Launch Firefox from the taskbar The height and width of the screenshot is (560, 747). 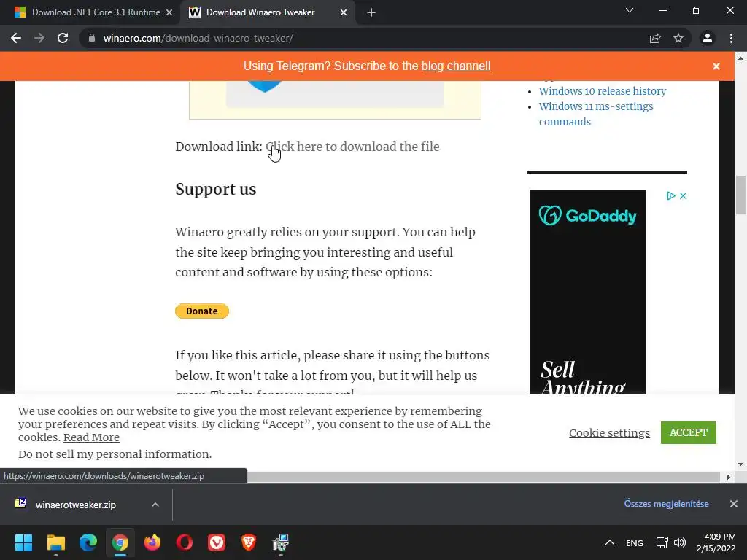tap(152, 542)
